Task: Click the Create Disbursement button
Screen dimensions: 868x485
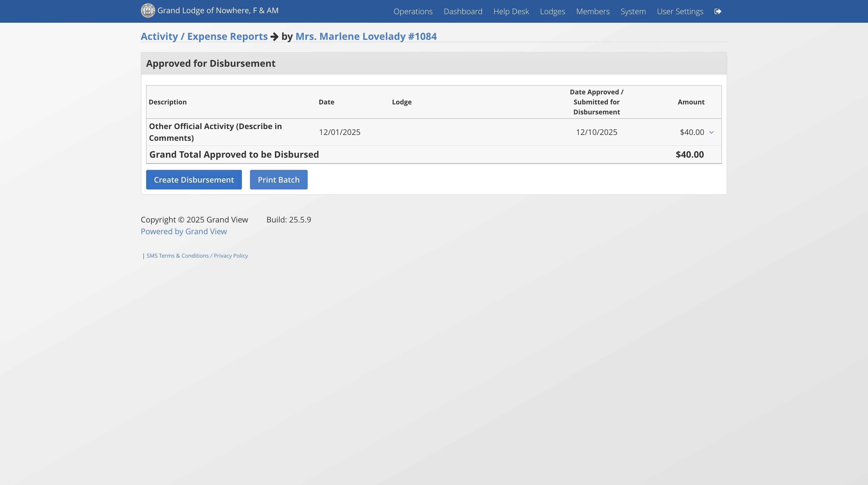Action: click(x=194, y=180)
